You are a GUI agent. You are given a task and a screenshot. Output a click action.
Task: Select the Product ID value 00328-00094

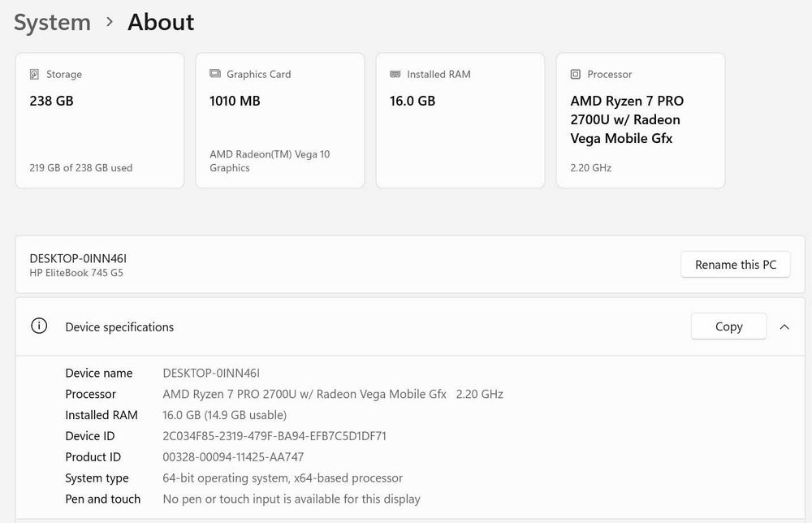pos(233,457)
